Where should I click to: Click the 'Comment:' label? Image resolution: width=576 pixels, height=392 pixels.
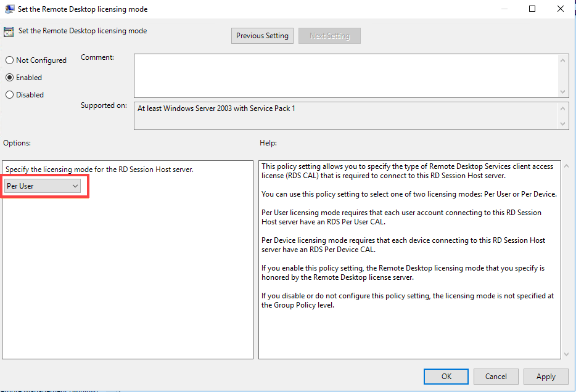tap(97, 57)
